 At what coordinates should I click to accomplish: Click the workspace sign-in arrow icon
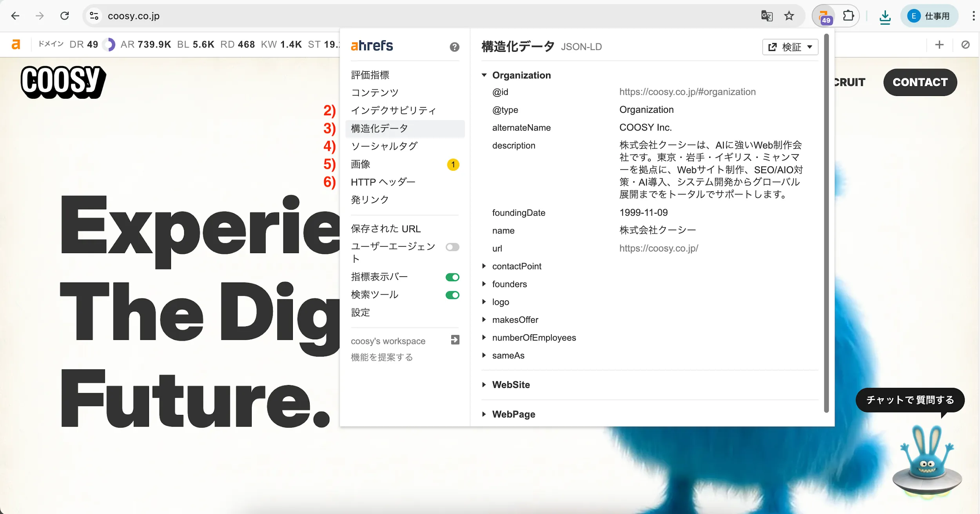coord(455,340)
